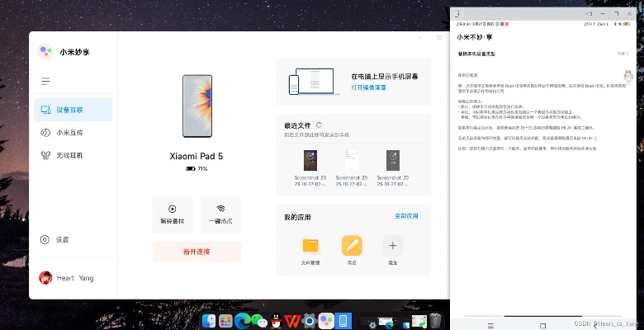Enable one-tap hotspot 一键热点

pos(220,214)
